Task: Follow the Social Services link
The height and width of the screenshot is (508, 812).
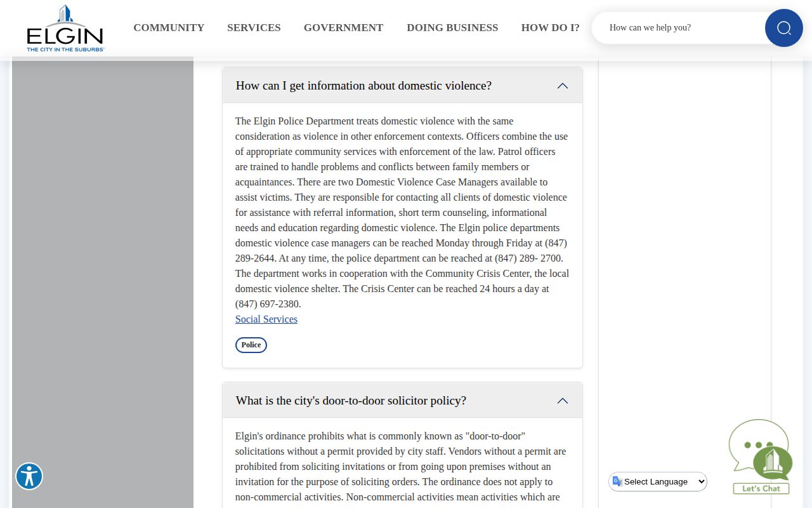Action: click(x=266, y=319)
